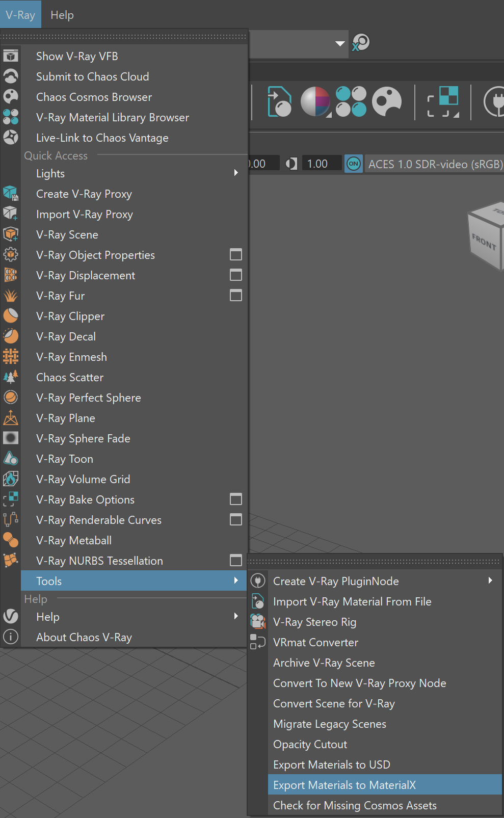The image size is (504, 818).
Task: Click the Chaos Cosmos Browser palette icon in menu
Action: tap(11, 96)
